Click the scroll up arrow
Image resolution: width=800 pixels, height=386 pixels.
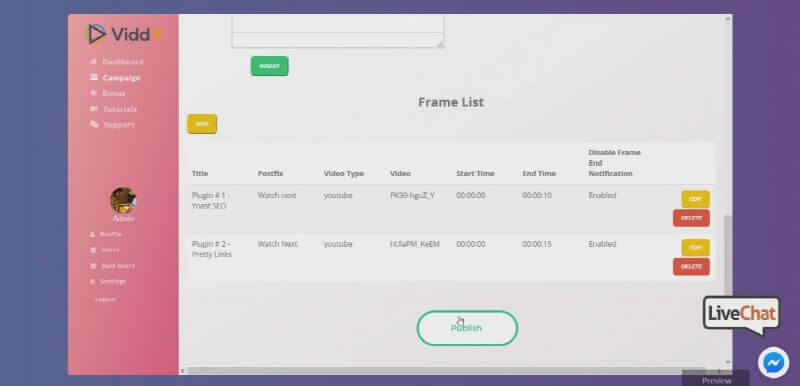pos(728,19)
